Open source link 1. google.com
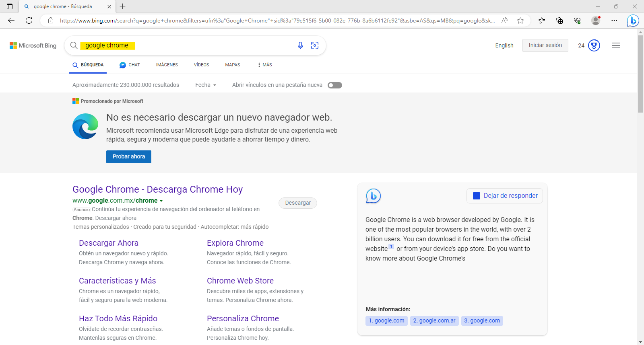644x345 pixels. click(386, 320)
